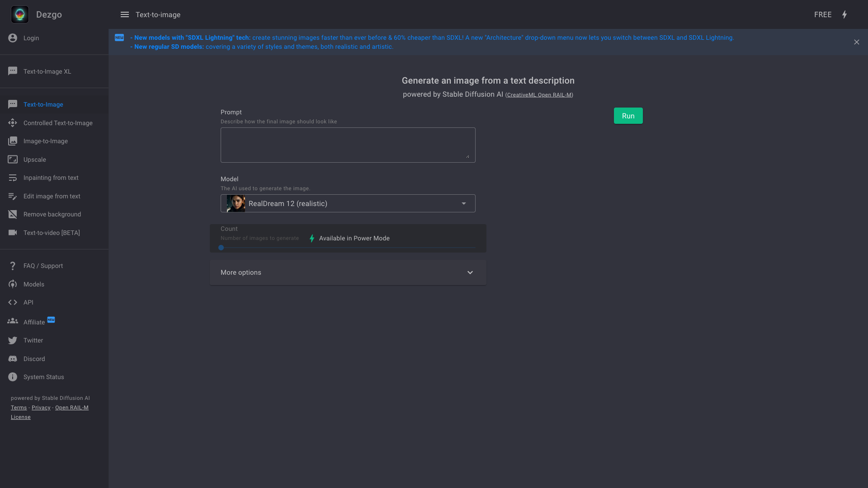
Task: Click inside the Prompt text area
Action: (x=348, y=145)
